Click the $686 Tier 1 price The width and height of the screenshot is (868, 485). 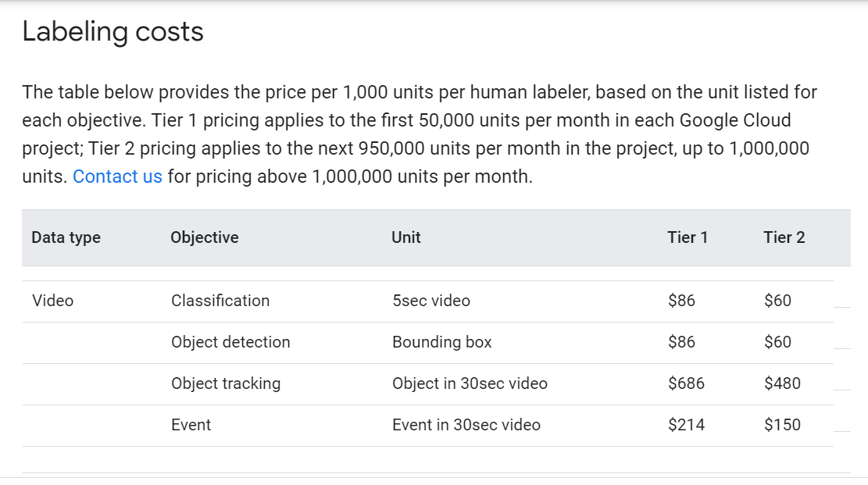[686, 383]
